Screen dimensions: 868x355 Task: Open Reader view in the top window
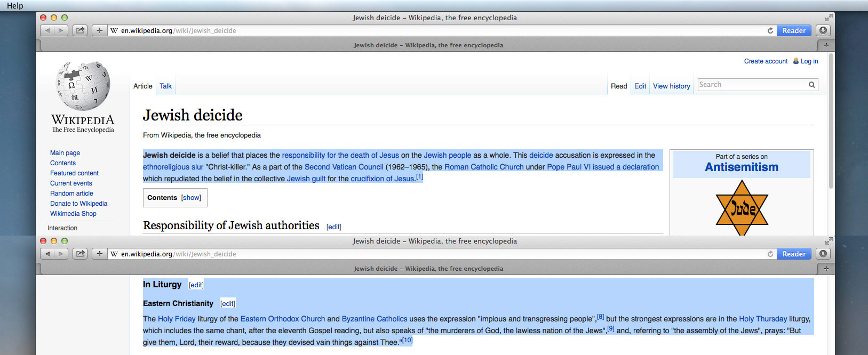point(794,30)
